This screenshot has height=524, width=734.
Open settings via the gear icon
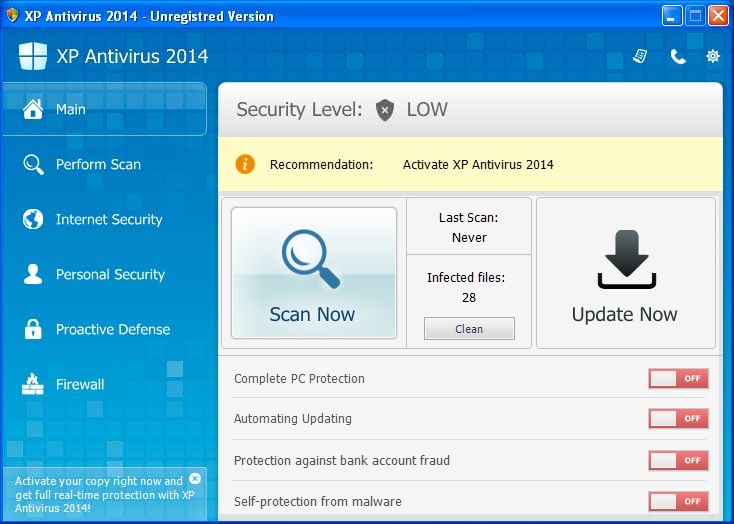point(712,56)
